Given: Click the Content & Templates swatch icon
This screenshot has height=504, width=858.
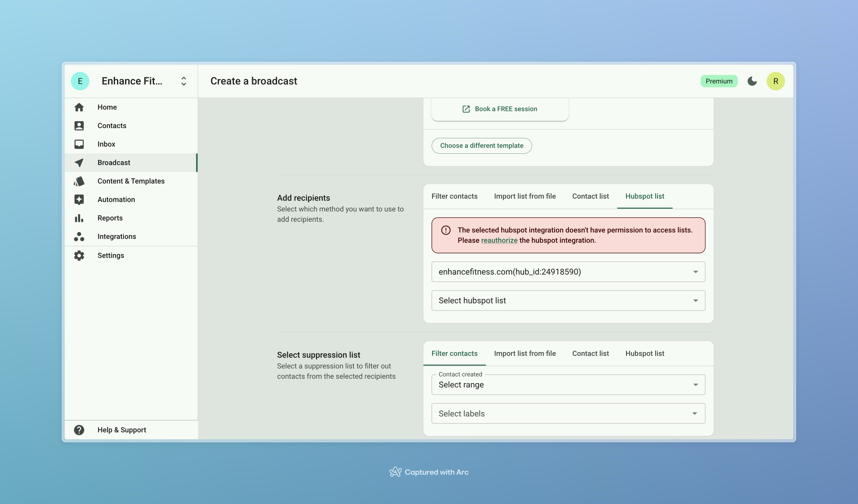Looking at the screenshot, I should coord(79,181).
